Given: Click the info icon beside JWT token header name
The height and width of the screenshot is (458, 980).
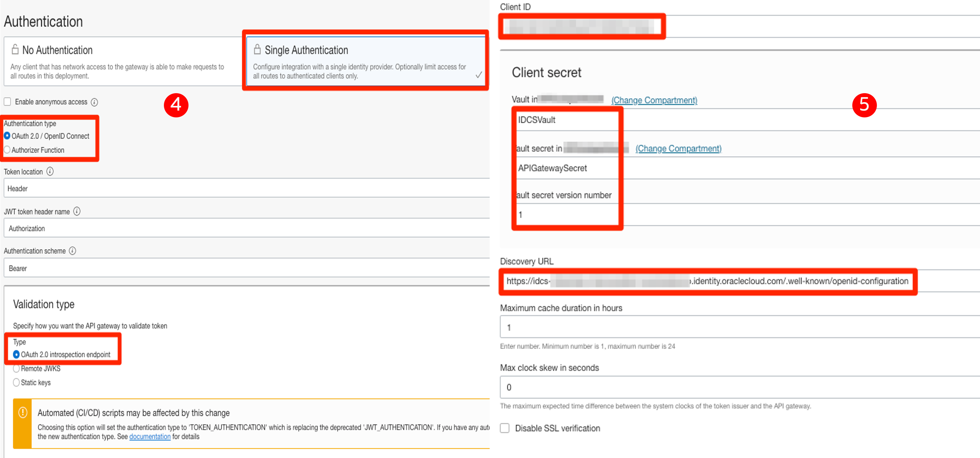Looking at the screenshot, I should click(76, 212).
